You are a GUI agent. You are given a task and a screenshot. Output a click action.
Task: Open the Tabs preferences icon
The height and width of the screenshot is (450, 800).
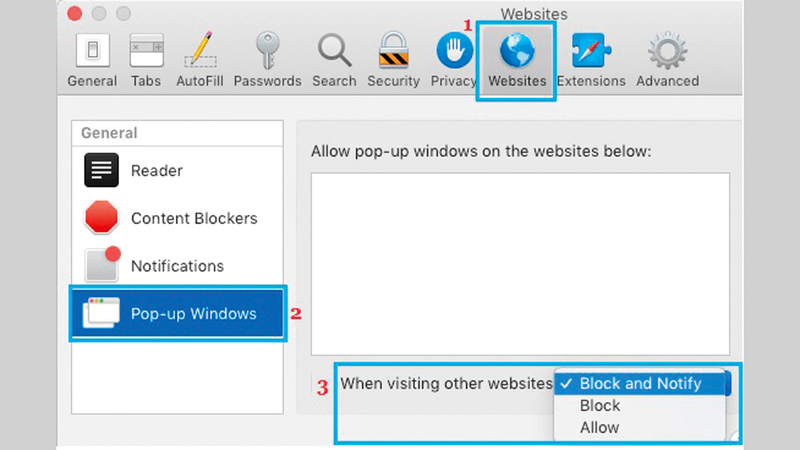[x=147, y=52]
